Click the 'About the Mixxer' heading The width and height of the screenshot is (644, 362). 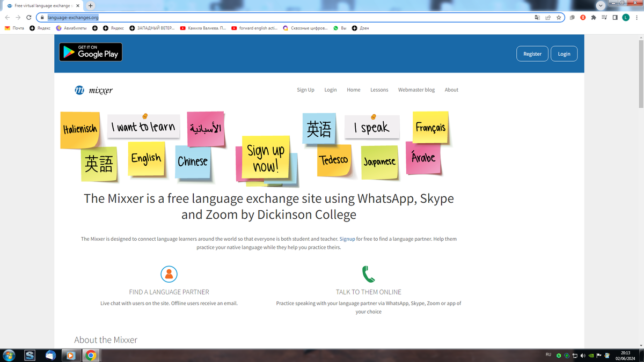click(106, 340)
